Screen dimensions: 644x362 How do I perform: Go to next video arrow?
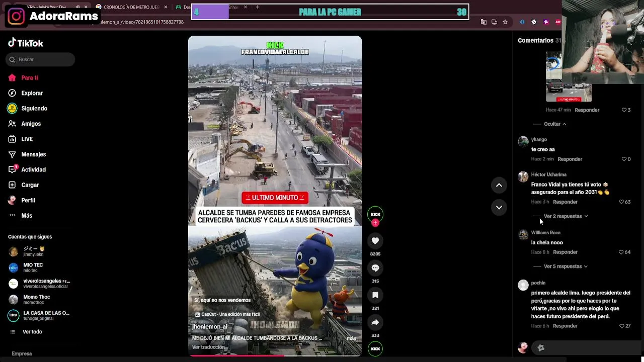(x=499, y=207)
